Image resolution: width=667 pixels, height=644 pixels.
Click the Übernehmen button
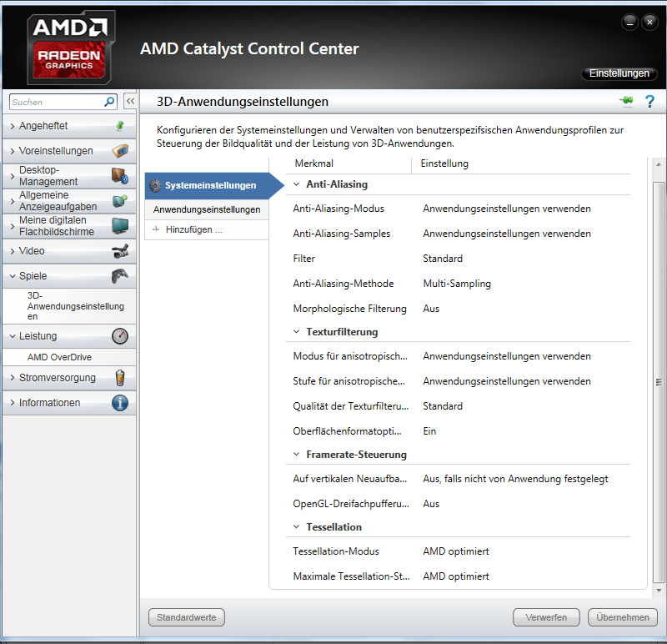tap(623, 617)
